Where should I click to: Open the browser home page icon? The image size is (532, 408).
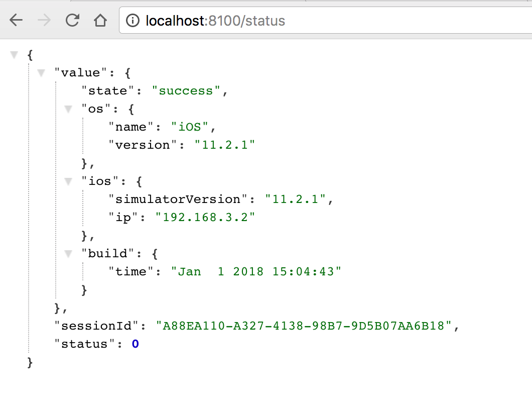pos(100,21)
